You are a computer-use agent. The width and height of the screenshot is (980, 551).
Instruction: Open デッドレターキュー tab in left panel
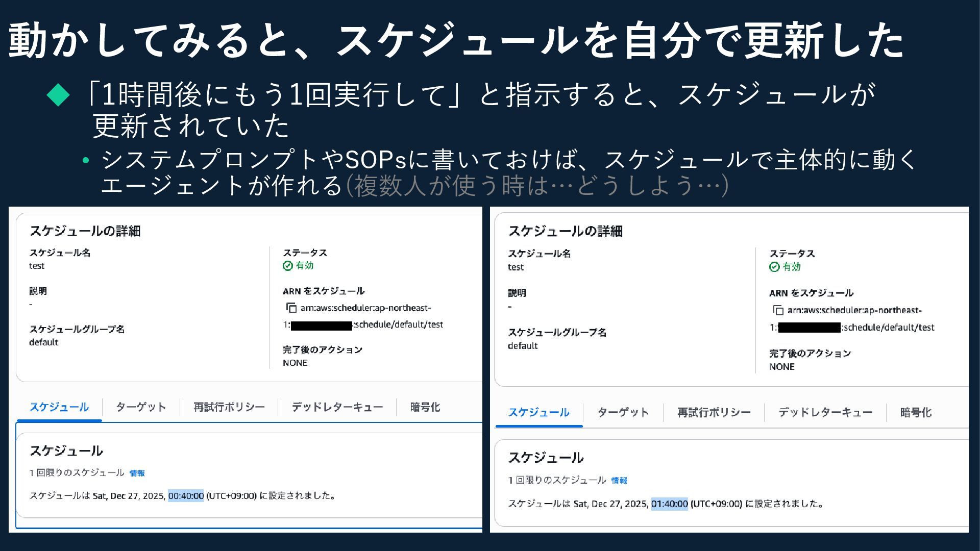coord(337,407)
